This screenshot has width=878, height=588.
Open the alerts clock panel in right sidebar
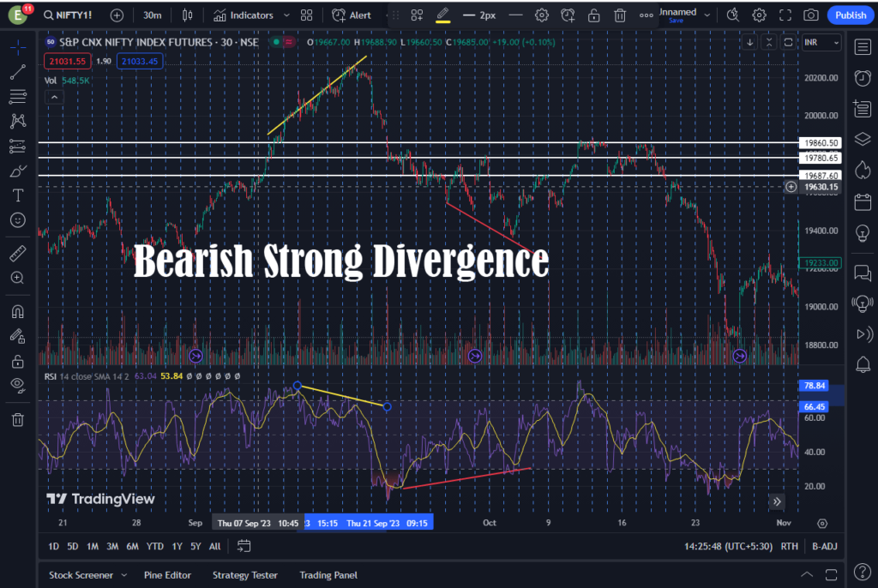coord(863,78)
